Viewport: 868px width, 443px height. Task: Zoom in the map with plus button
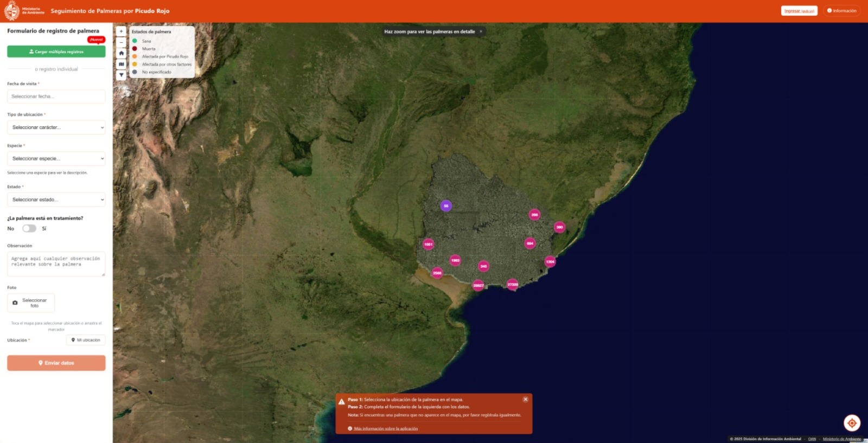[121, 31]
